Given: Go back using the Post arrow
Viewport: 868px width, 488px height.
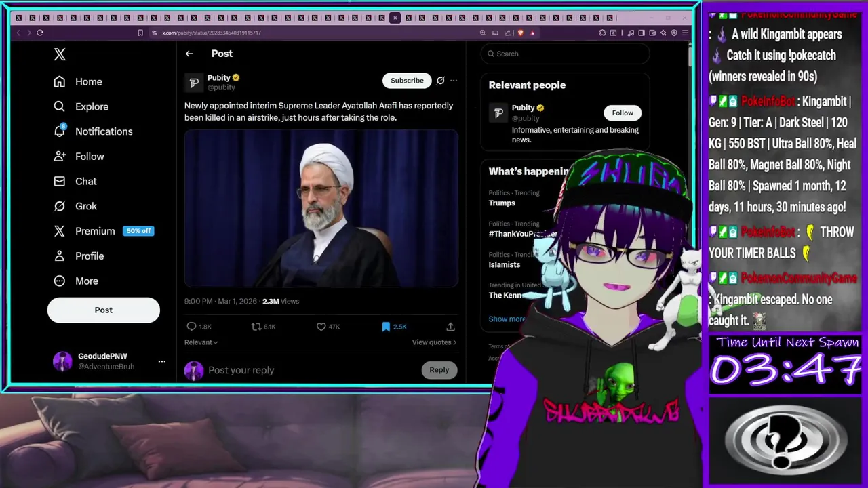Looking at the screenshot, I should click(x=189, y=54).
